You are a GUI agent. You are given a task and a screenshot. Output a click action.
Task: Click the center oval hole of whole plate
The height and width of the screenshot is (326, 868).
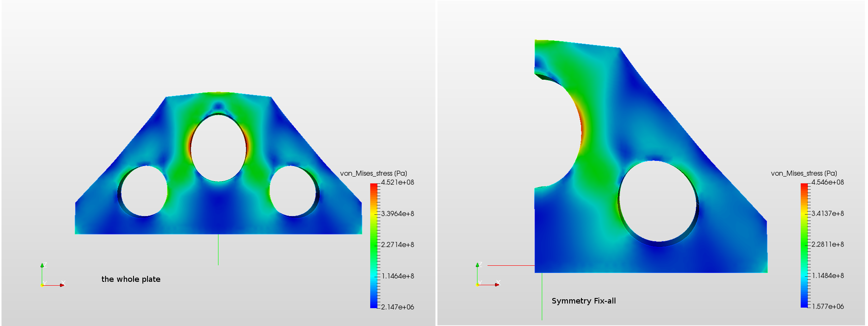218,147
